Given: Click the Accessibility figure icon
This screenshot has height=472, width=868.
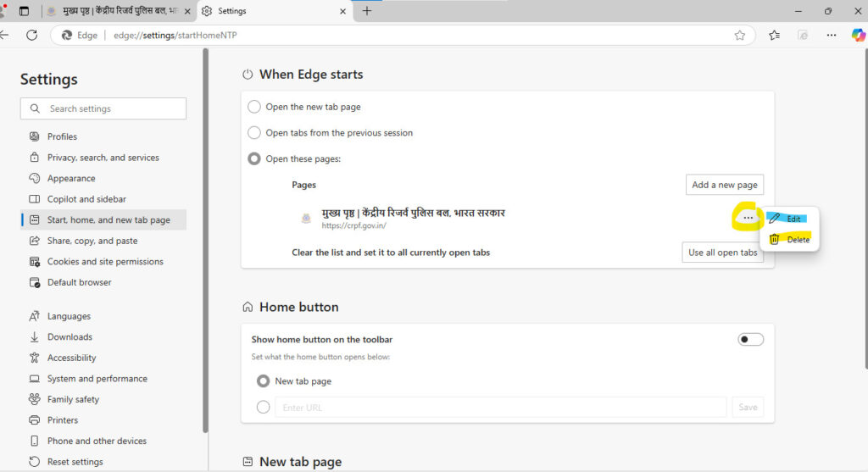Looking at the screenshot, I should tap(34, 358).
